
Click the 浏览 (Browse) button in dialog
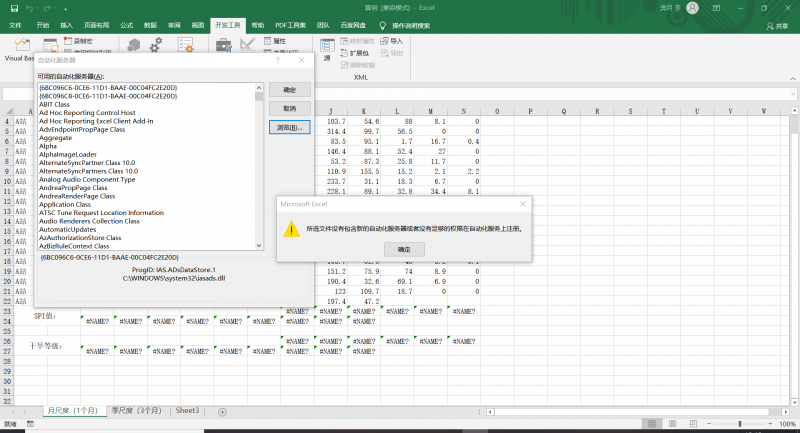289,127
